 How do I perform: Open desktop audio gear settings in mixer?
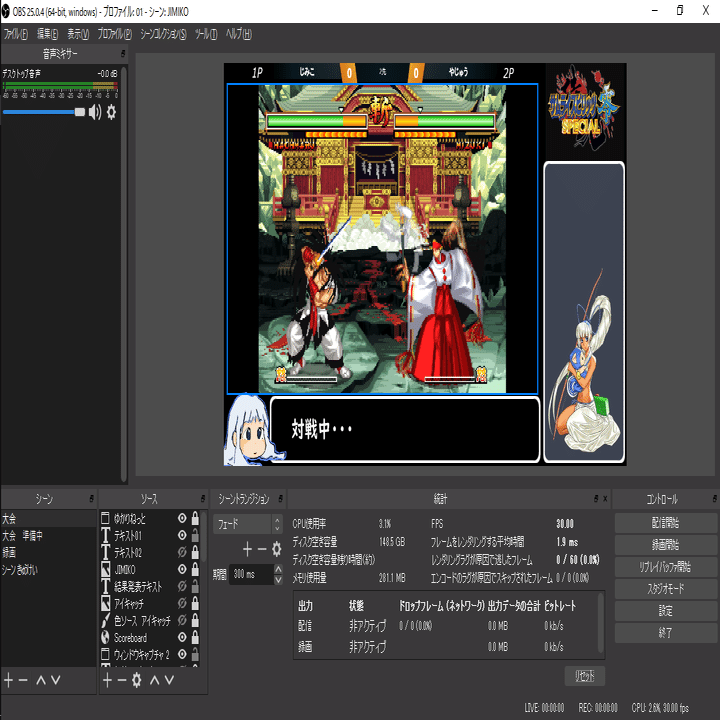pyautogui.click(x=112, y=112)
